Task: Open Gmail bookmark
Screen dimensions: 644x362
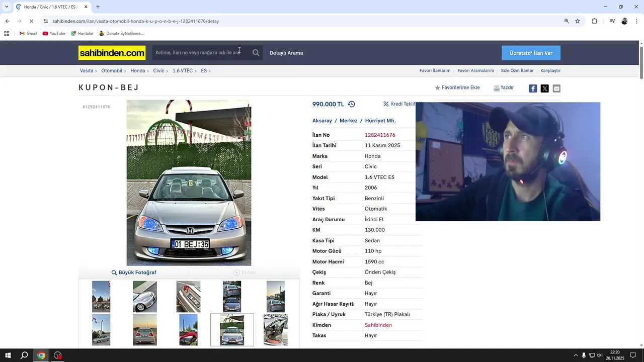Action: [28, 34]
